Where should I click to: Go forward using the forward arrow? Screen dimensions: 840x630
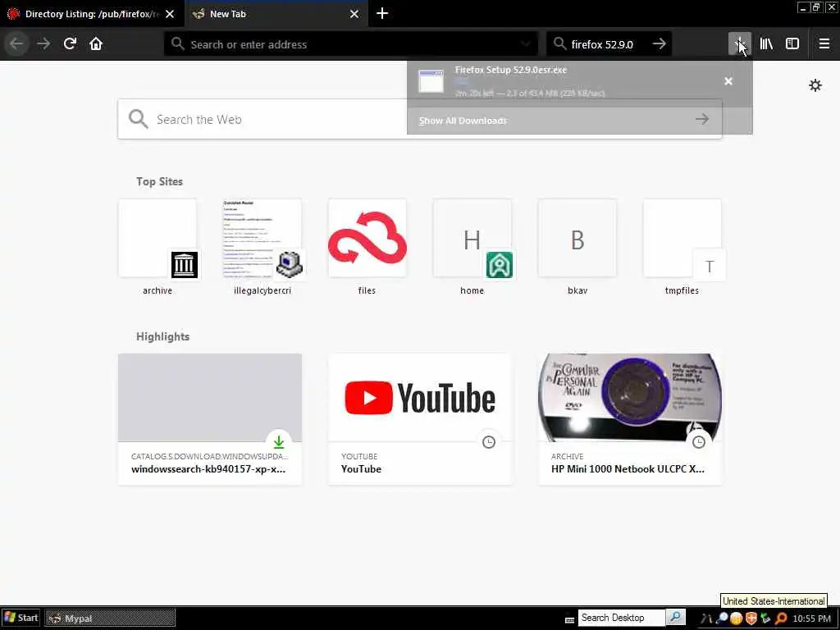tap(43, 44)
